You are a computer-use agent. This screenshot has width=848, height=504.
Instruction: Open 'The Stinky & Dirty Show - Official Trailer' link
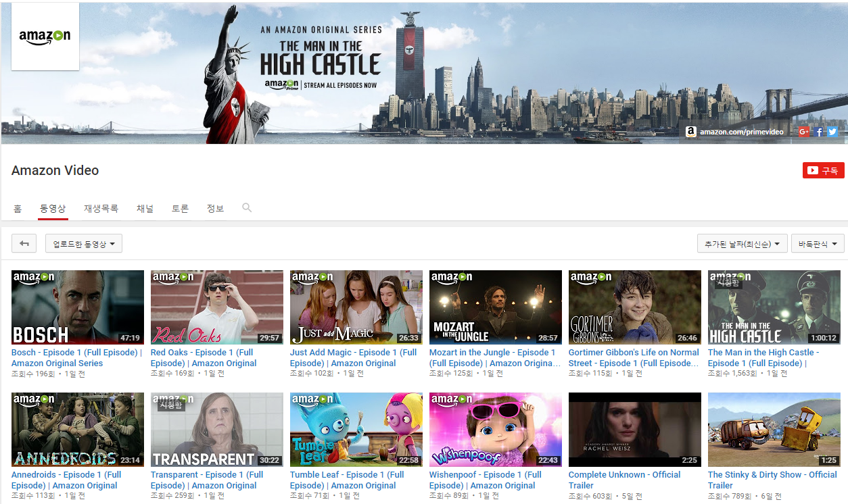(772, 480)
